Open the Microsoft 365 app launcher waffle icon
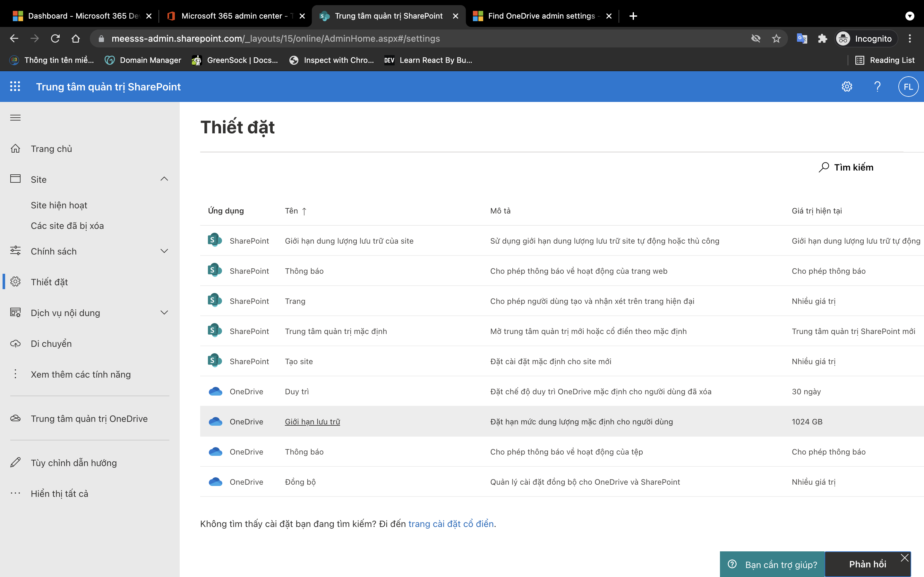The image size is (924, 577). click(x=15, y=86)
